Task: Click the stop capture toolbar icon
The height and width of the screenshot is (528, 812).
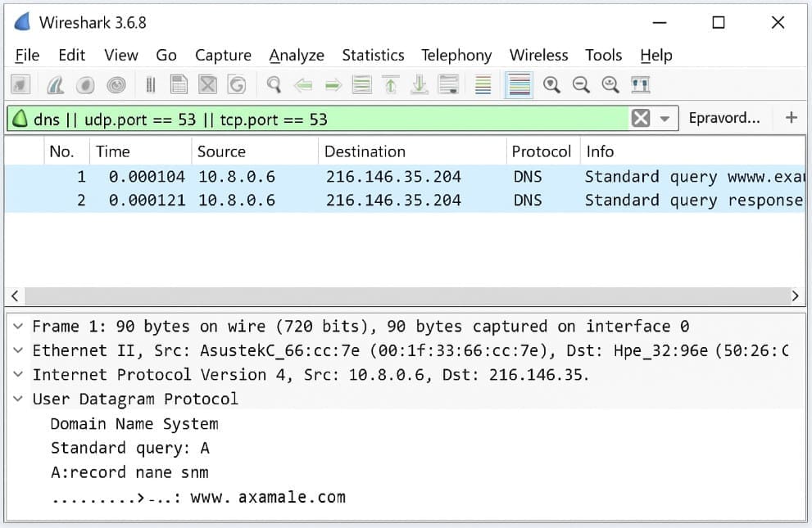Action: point(85,85)
